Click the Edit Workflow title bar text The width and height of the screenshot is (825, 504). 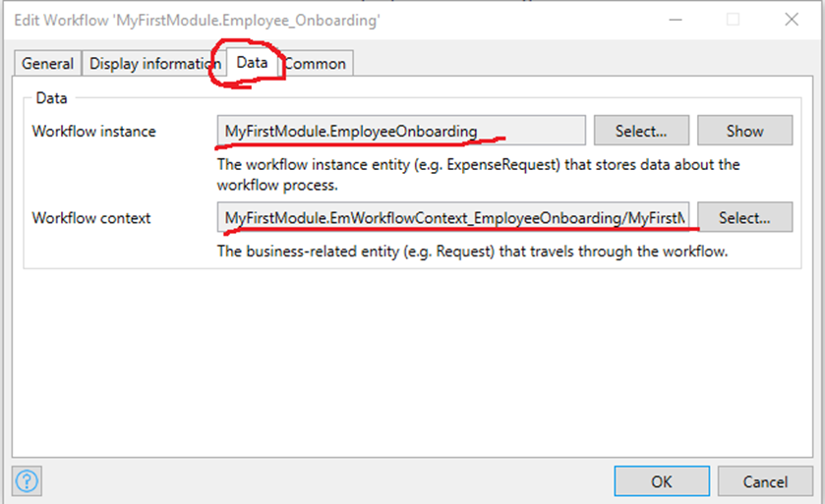coord(197,20)
